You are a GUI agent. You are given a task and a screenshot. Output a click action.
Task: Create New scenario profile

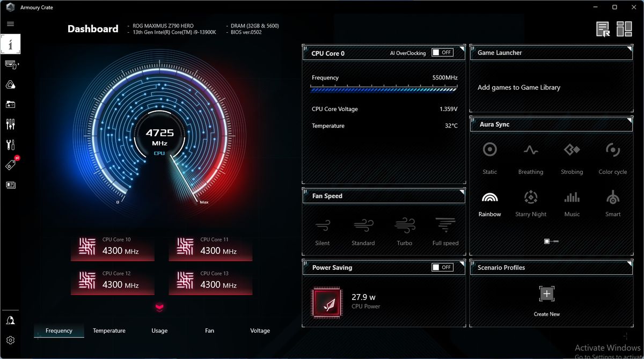[547, 301]
